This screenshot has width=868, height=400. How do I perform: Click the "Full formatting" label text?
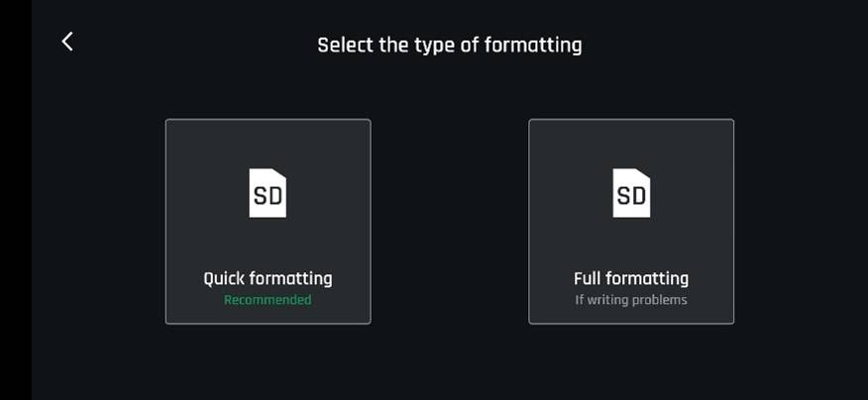[631, 278]
